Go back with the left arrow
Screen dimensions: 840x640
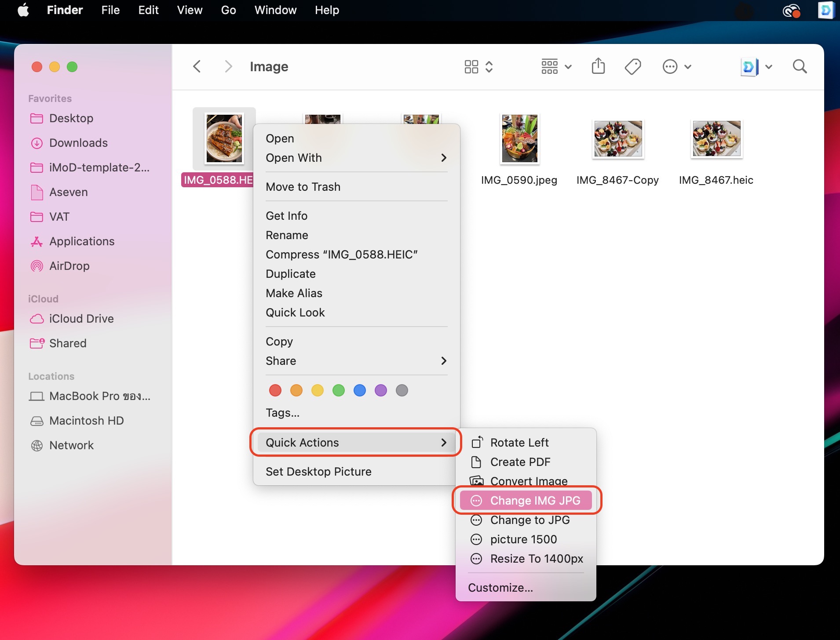(x=197, y=67)
